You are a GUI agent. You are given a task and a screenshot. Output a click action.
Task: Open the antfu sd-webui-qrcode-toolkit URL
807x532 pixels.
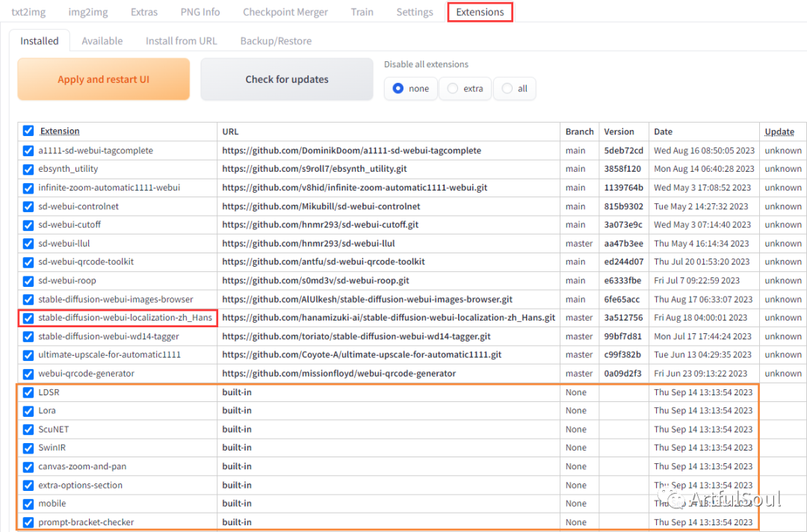(x=324, y=262)
